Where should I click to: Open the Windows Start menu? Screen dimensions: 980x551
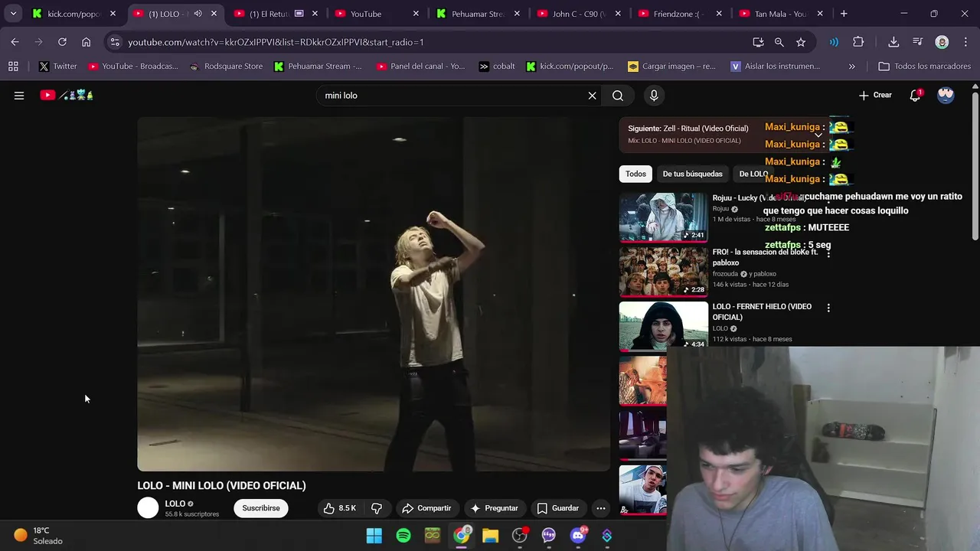tap(374, 536)
